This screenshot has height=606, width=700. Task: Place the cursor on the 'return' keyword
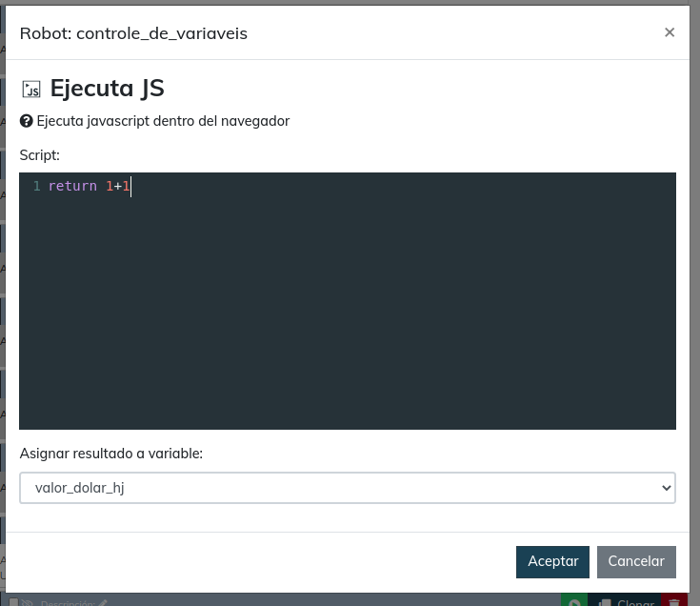[72, 186]
